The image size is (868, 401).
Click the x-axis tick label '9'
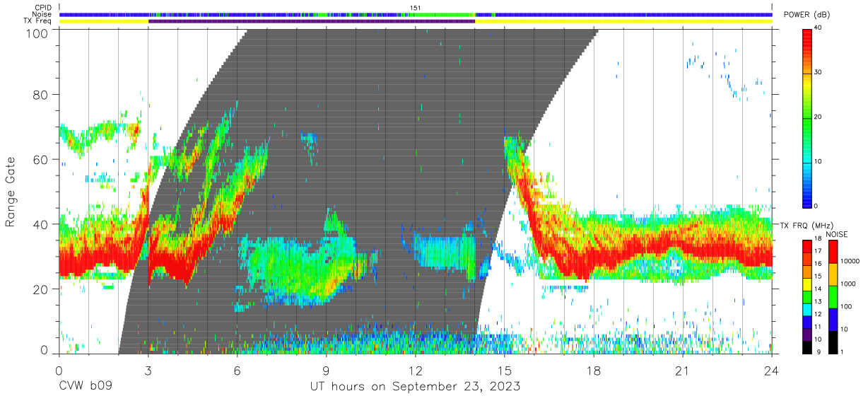(326, 370)
